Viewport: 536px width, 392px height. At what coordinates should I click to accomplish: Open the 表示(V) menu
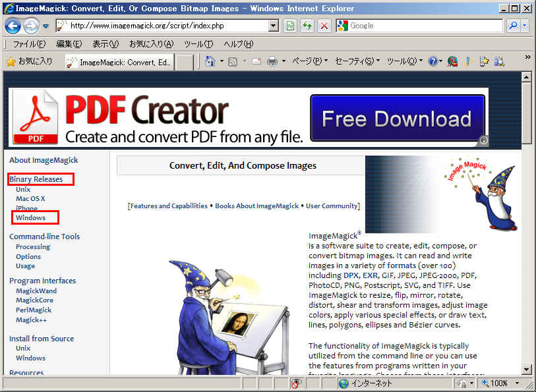point(105,43)
